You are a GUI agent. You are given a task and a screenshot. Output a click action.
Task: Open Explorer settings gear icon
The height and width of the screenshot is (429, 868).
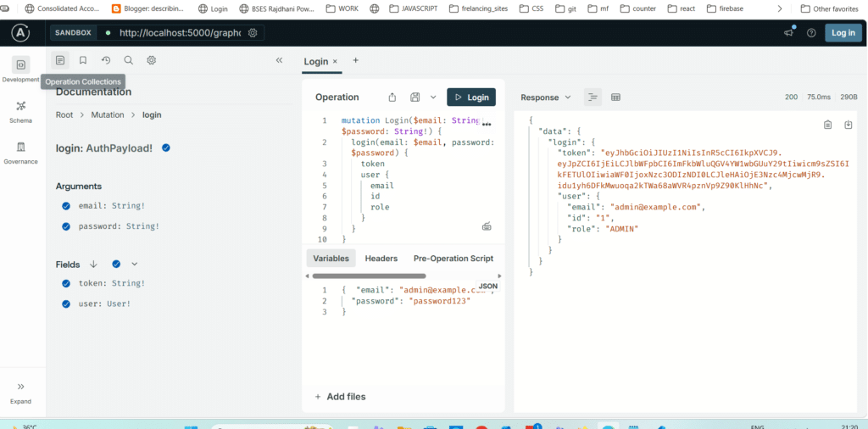tap(151, 60)
